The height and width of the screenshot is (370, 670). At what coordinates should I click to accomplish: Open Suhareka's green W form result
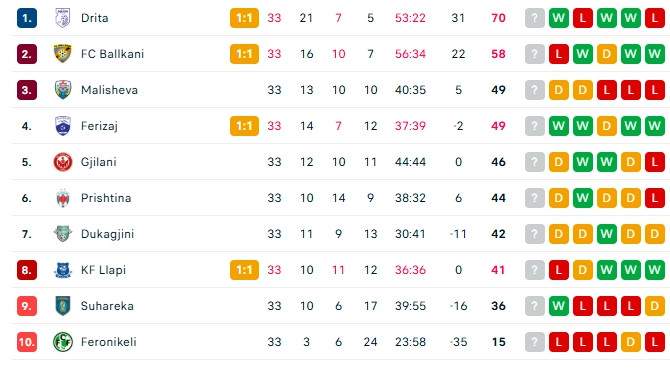(x=558, y=306)
